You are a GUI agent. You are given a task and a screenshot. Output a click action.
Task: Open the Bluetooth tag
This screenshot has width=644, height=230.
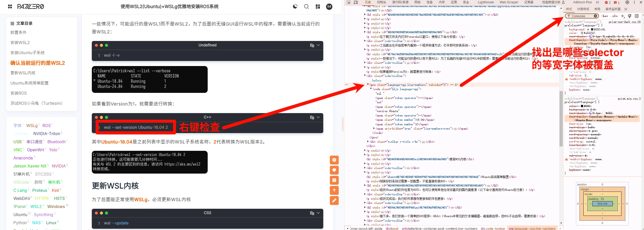point(56,142)
